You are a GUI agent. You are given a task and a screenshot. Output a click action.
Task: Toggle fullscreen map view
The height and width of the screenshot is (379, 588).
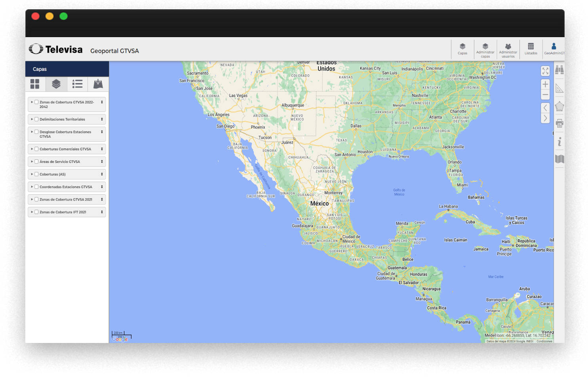[545, 71]
